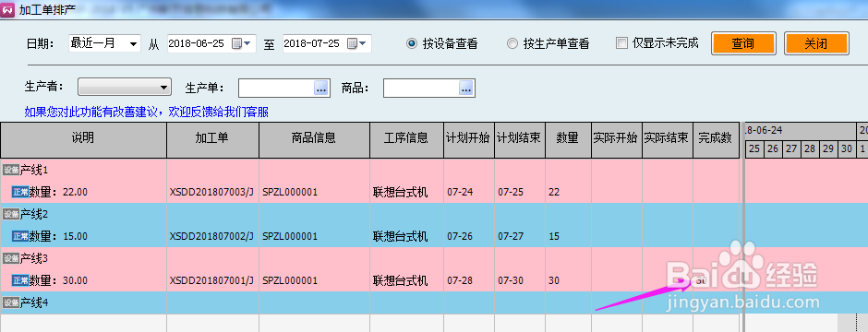Screen dimensions: 868x332
Task: Click the 关闭 button
Action: [x=816, y=43]
